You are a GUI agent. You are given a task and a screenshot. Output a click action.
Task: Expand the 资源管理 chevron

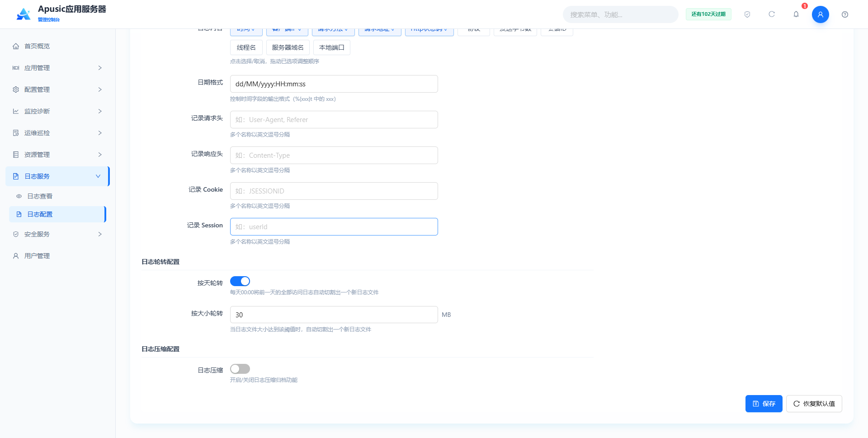pos(100,155)
